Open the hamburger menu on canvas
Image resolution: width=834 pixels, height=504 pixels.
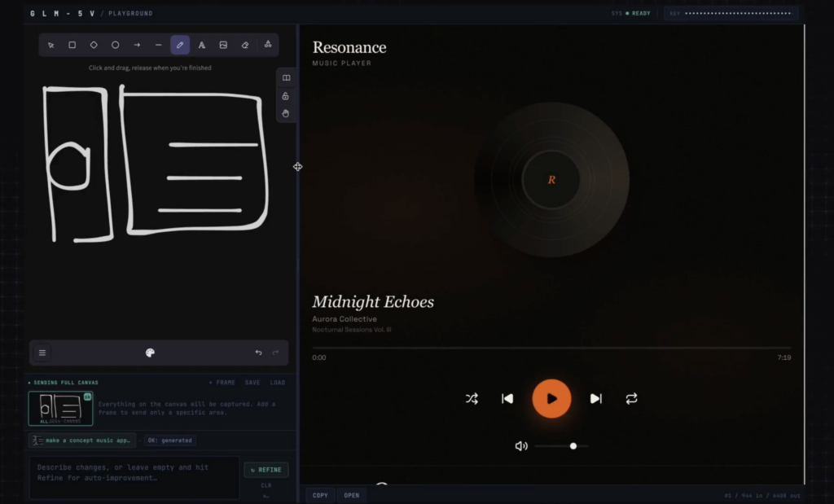(x=42, y=353)
